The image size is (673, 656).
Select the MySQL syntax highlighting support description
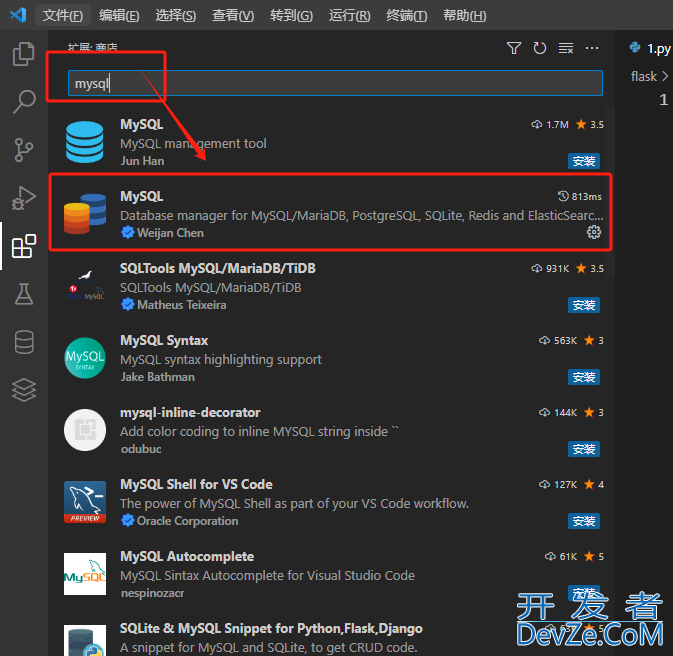pos(221,359)
